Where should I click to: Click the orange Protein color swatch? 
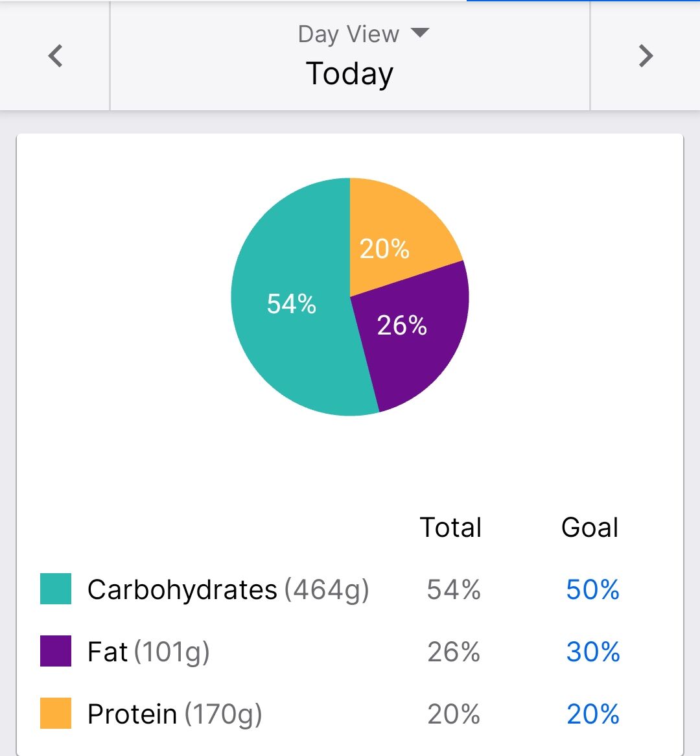(x=56, y=713)
